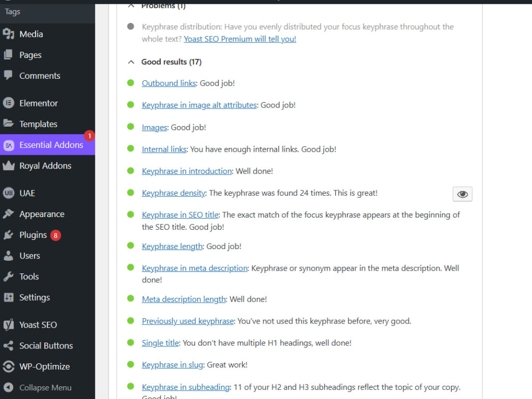This screenshot has height=399, width=532.
Task: Click the WP-Optimize circular icon
Action: 9,367
